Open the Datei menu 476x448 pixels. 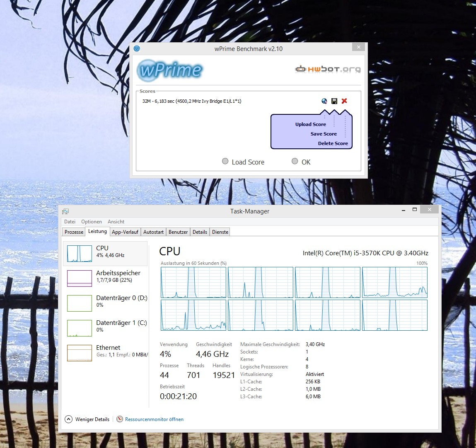[x=70, y=222]
